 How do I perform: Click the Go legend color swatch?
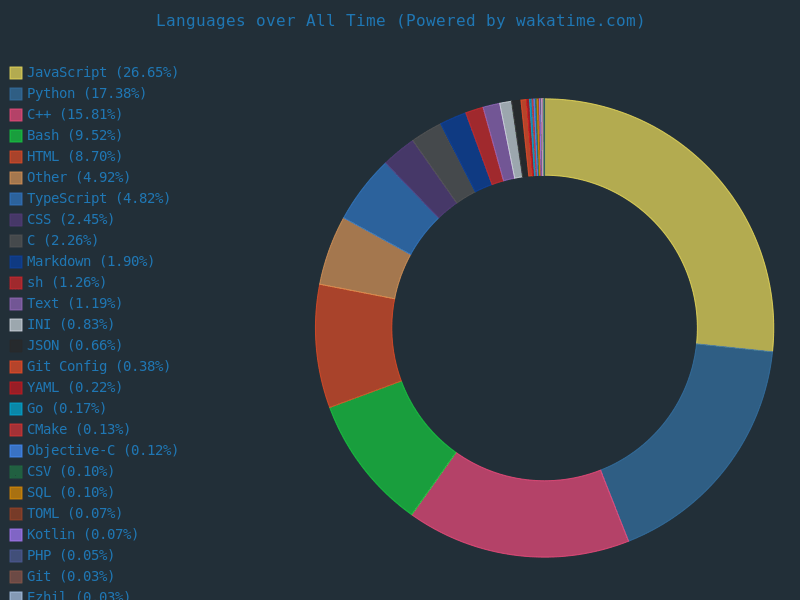[x=16, y=409]
